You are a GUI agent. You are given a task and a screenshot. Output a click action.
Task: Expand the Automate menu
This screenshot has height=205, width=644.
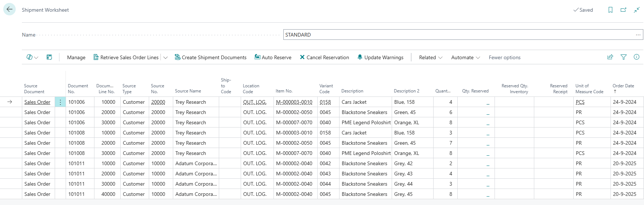click(x=465, y=58)
